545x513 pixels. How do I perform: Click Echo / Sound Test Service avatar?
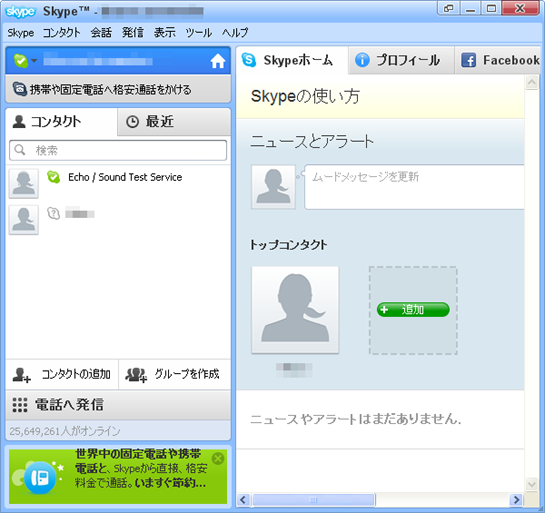coord(24,184)
